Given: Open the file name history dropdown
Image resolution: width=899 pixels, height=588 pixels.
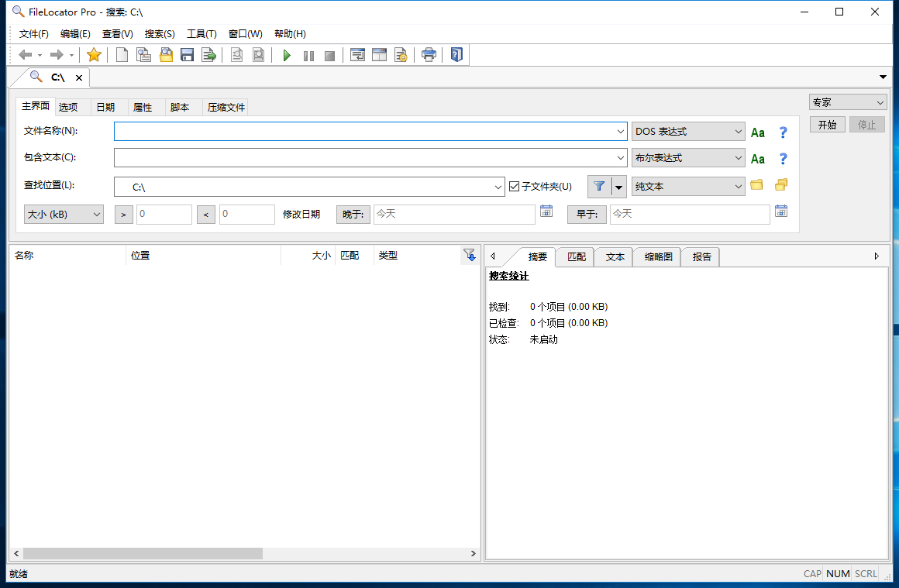Looking at the screenshot, I should 620,131.
